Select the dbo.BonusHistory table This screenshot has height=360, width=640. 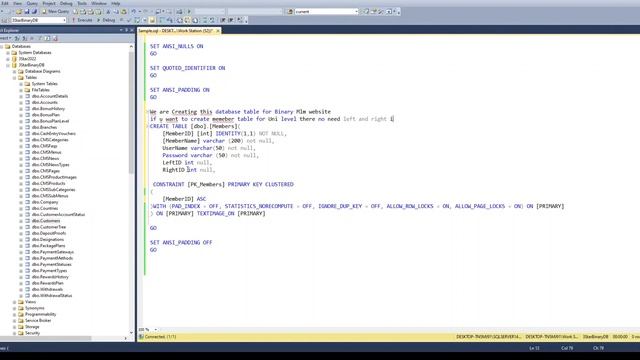(x=48, y=109)
